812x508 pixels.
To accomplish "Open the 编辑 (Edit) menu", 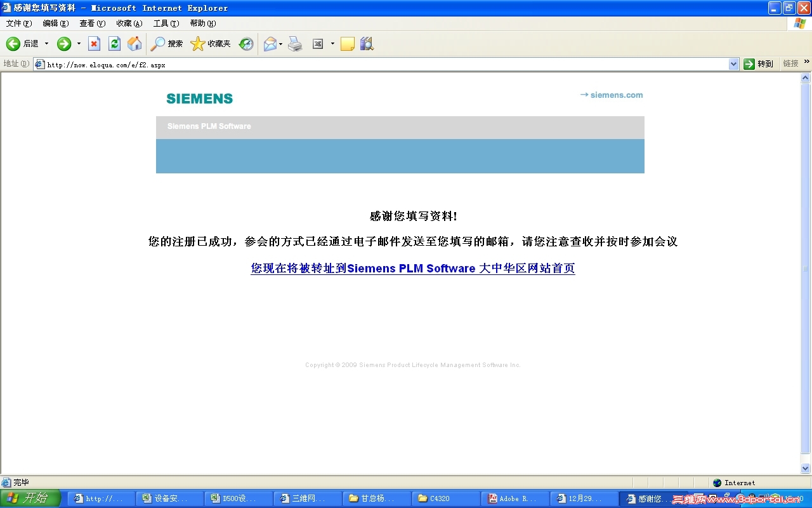I will point(56,23).
